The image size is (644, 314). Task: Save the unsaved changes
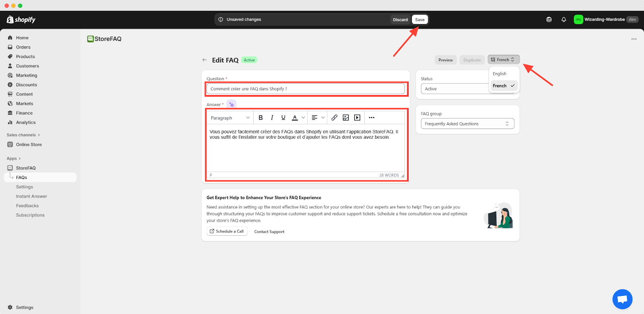click(x=420, y=19)
